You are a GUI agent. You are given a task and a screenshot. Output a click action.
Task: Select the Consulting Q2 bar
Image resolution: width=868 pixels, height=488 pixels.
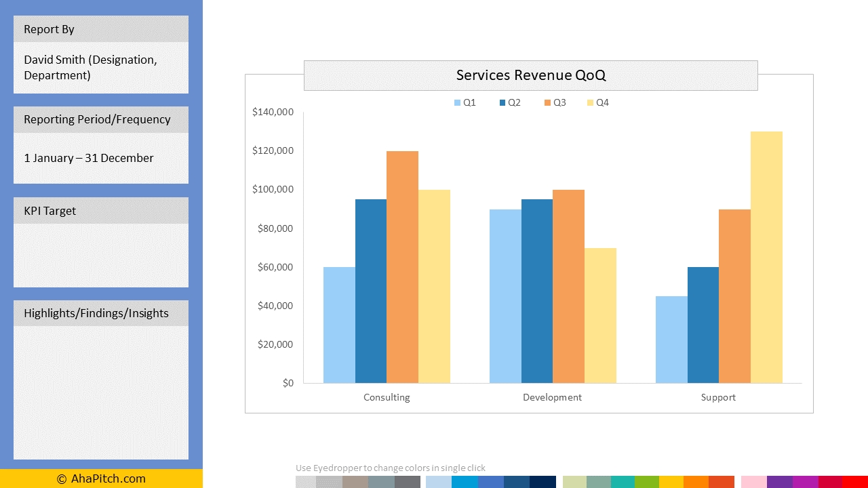point(371,291)
